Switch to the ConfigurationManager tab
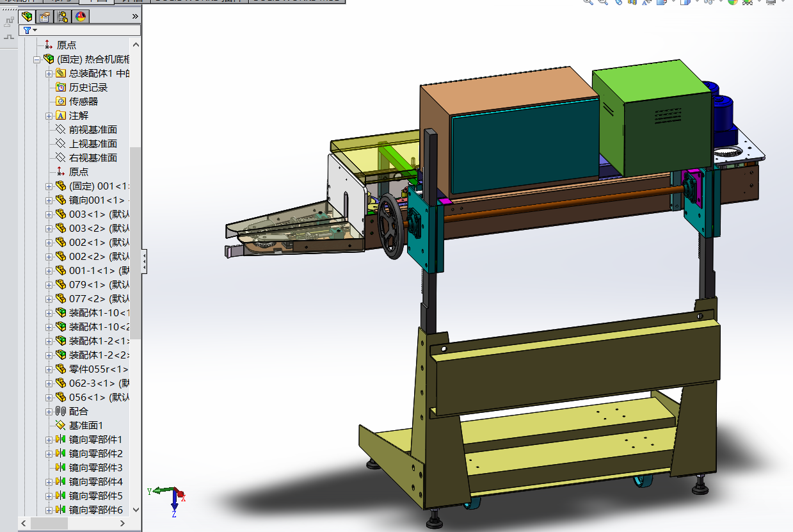The width and height of the screenshot is (793, 532). 63,16
